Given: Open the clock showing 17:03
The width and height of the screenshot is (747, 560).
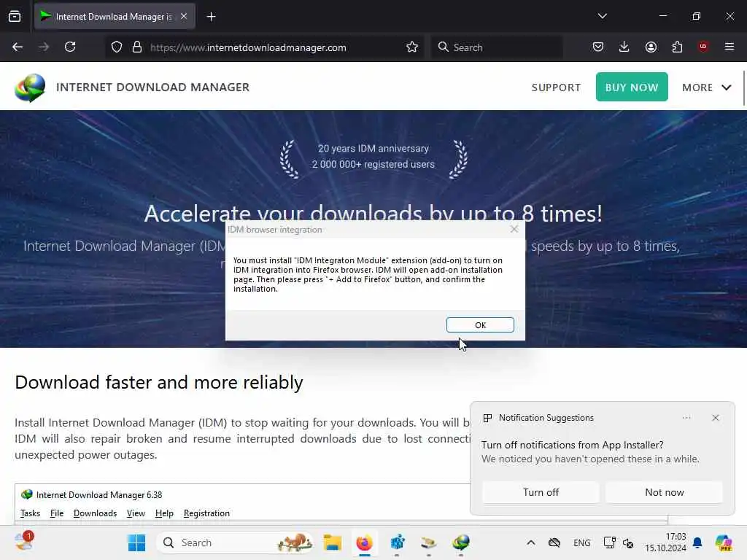Looking at the screenshot, I should pyautogui.click(x=665, y=542).
